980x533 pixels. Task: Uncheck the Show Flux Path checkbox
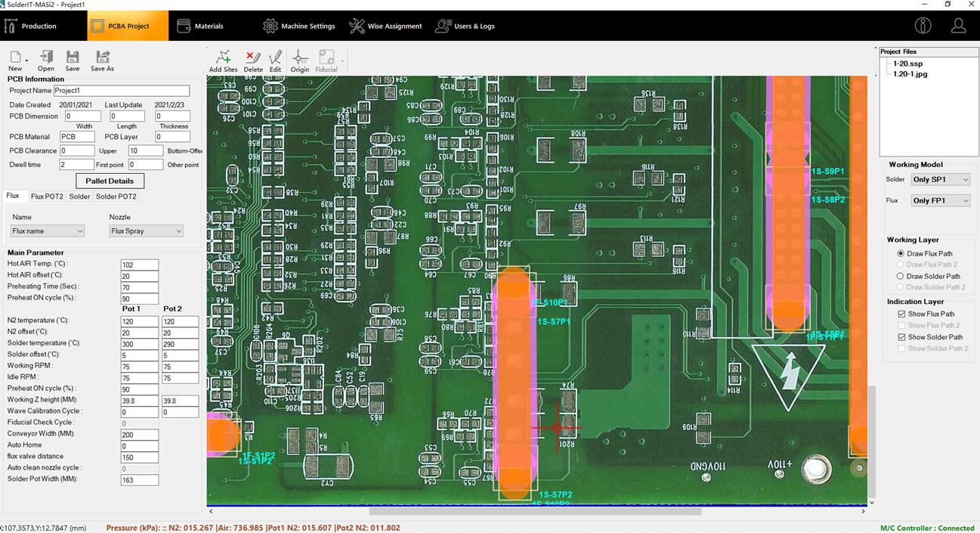[x=901, y=315]
